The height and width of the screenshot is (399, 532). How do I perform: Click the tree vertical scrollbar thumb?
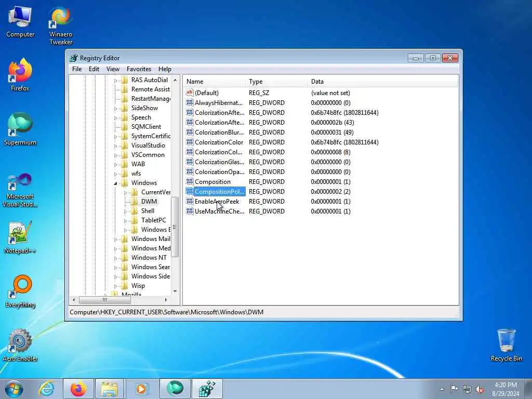(175, 227)
